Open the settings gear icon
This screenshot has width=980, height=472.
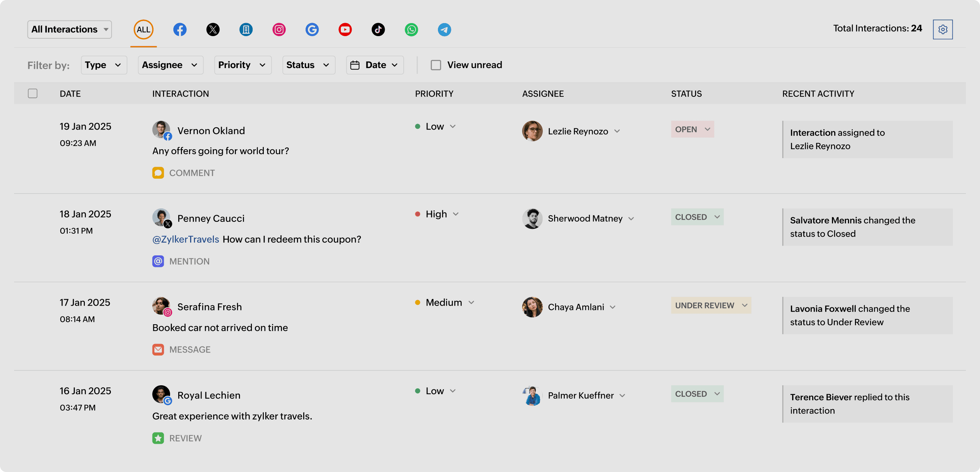pos(943,29)
